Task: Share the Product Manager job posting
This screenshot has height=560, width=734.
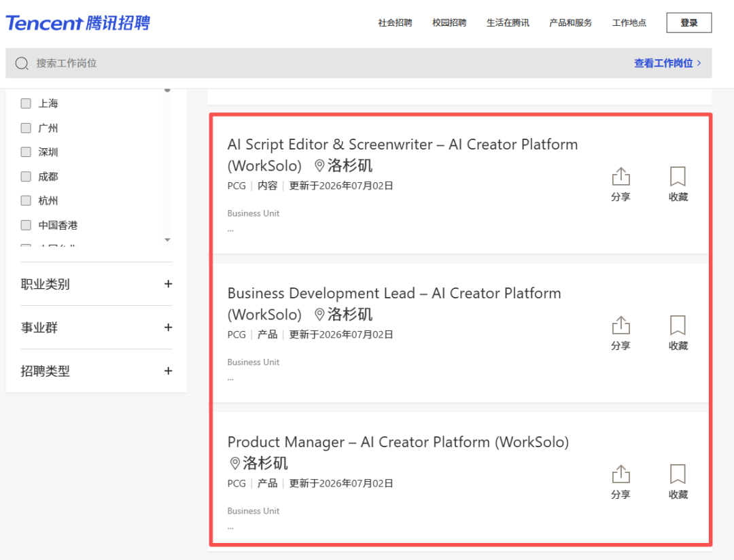Action: click(x=621, y=483)
